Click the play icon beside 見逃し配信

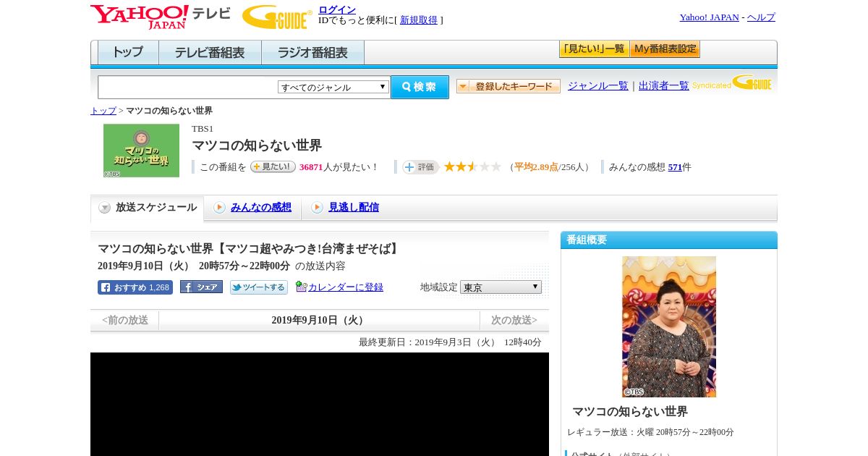[317, 208]
